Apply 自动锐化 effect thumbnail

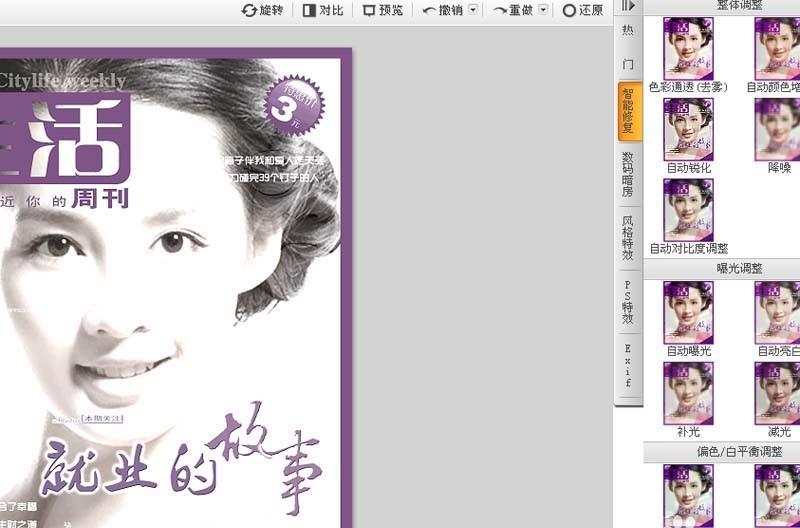coord(688,129)
